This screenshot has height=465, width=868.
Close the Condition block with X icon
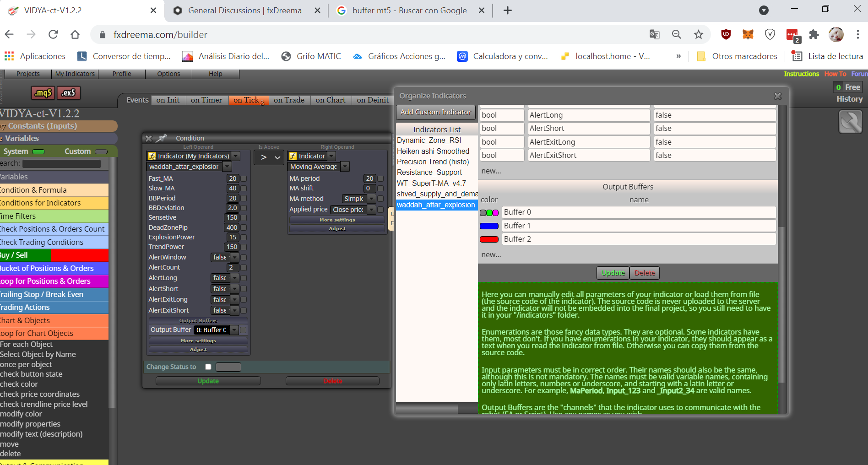[148, 138]
